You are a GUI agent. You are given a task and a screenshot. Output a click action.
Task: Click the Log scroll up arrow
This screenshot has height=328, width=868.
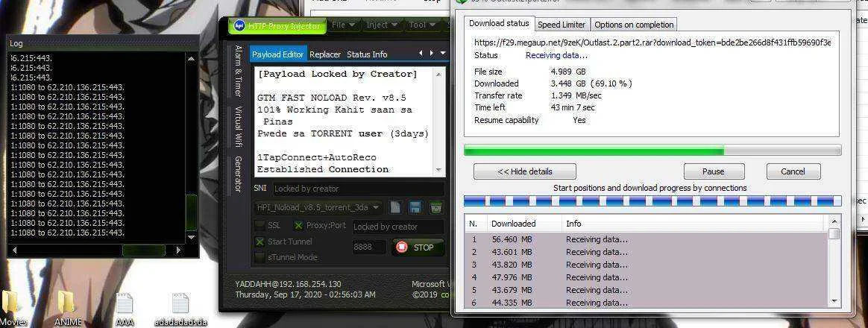pyautogui.click(x=191, y=57)
